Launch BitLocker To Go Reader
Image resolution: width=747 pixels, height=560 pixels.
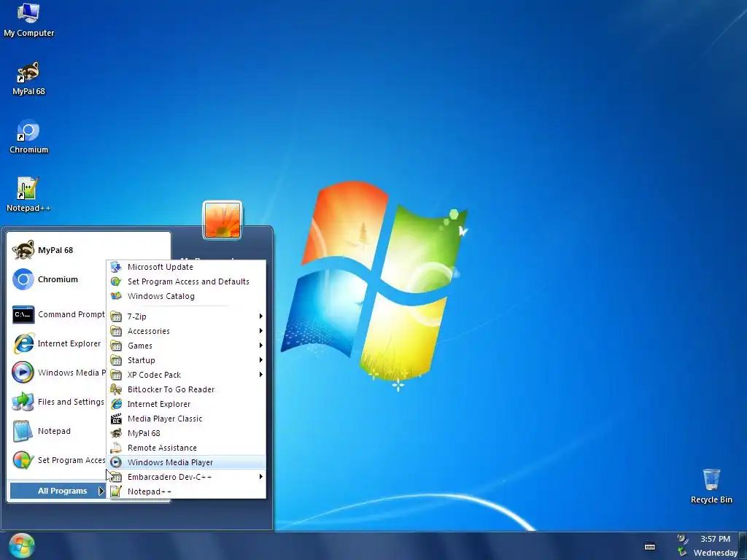[x=187, y=389]
